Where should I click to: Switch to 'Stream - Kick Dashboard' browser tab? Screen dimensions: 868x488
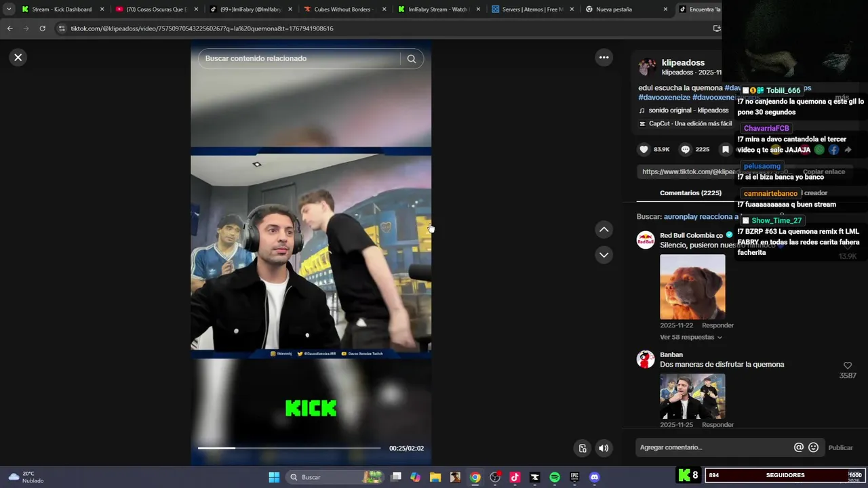click(x=62, y=9)
